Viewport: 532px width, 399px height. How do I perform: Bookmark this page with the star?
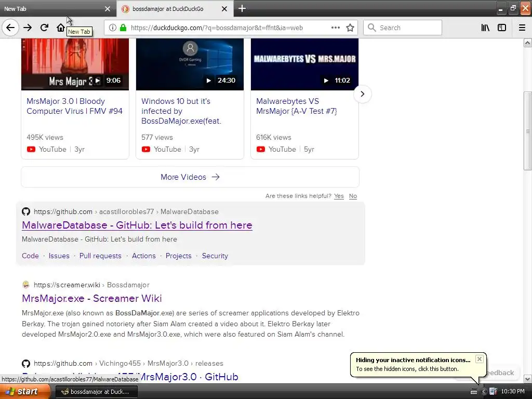[350, 28]
